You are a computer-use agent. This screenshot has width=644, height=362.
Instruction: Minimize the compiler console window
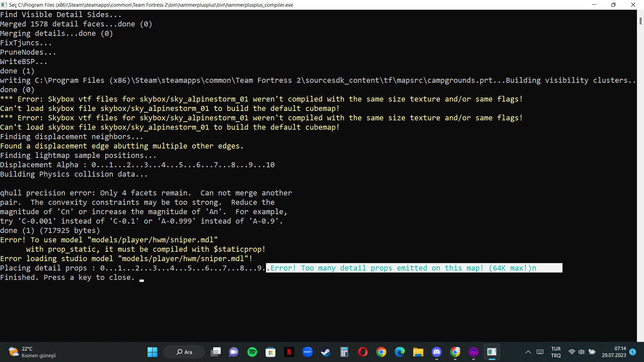(594, 5)
